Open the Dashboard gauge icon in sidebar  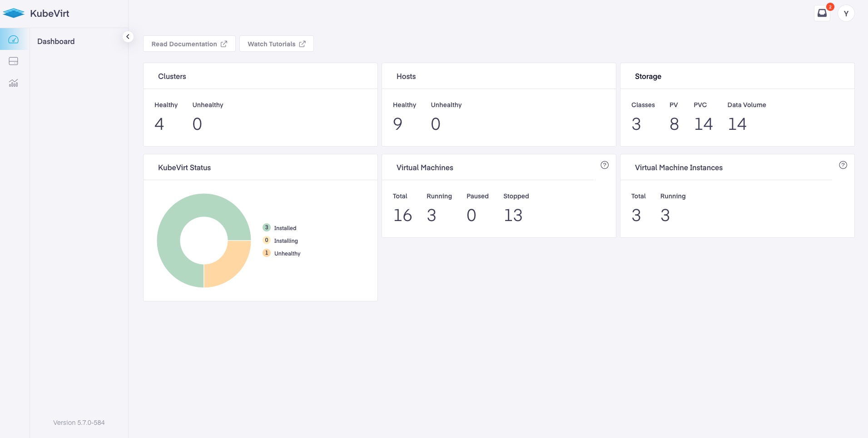click(x=14, y=39)
